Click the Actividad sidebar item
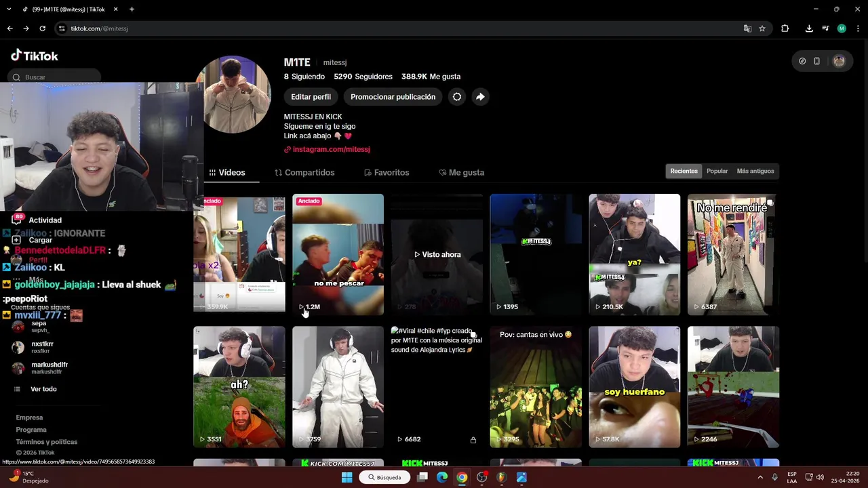Image resolution: width=868 pixels, height=488 pixels. coord(38,220)
